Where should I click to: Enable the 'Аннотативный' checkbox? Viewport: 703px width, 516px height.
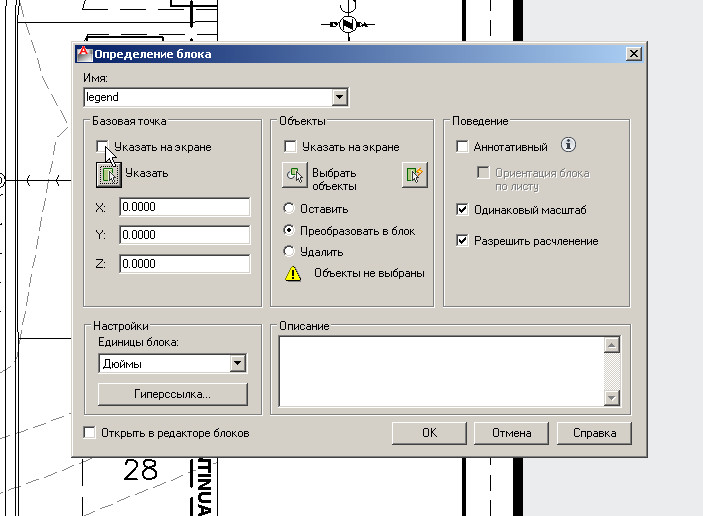coord(462,146)
